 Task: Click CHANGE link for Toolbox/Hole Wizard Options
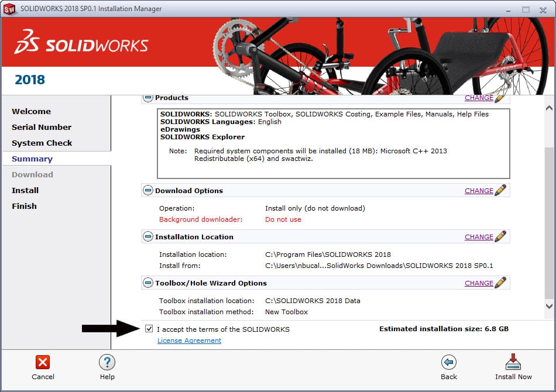pos(479,283)
